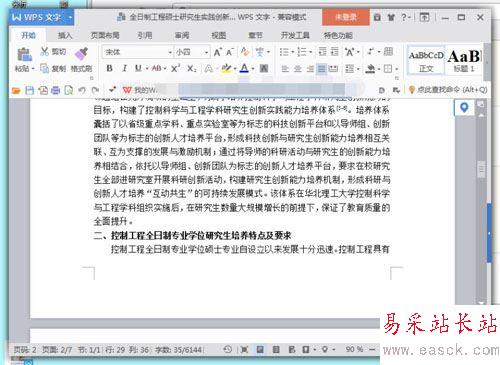Decrease font size with A- icon
The width and height of the screenshot is (500, 365).
pyautogui.click(x=230, y=52)
